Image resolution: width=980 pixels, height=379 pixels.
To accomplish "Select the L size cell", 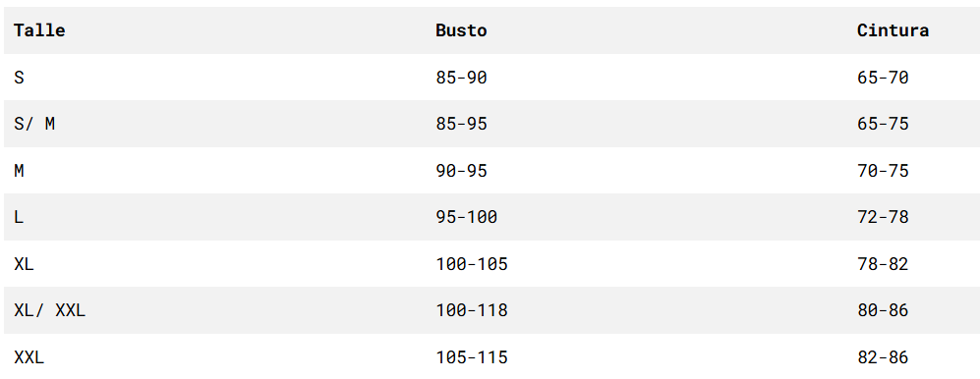I will [19, 217].
